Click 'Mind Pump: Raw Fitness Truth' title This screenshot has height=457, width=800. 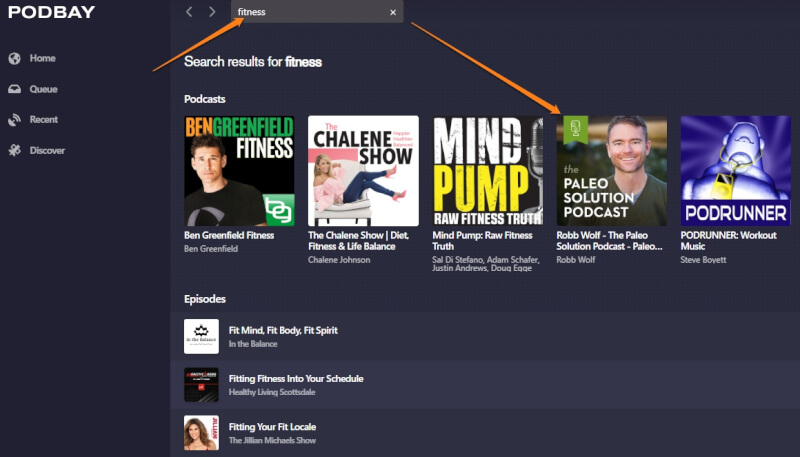click(x=482, y=241)
